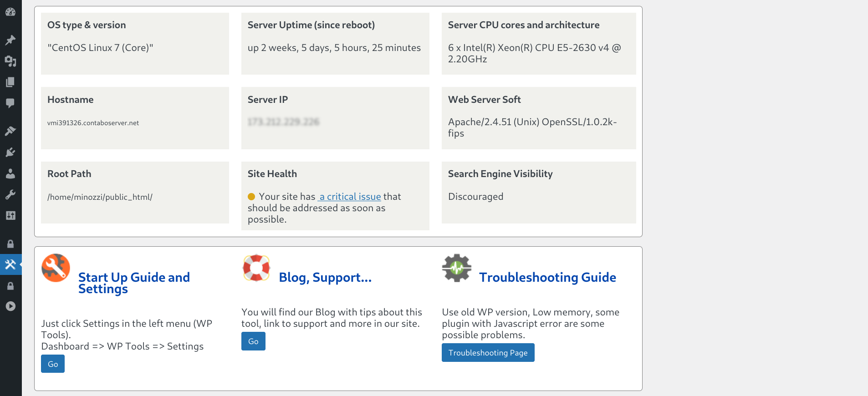
Task: Open Tools wrench icon in sidebar
Action: click(x=10, y=194)
